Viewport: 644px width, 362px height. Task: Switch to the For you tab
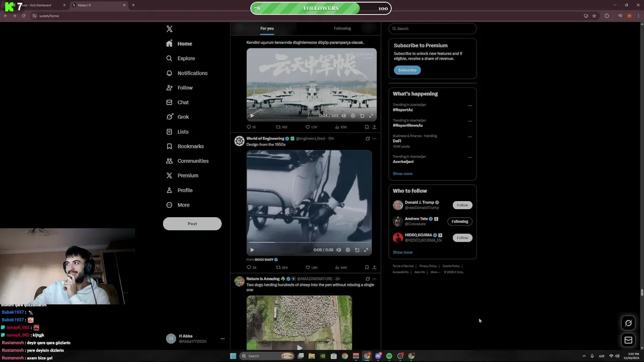click(267, 29)
